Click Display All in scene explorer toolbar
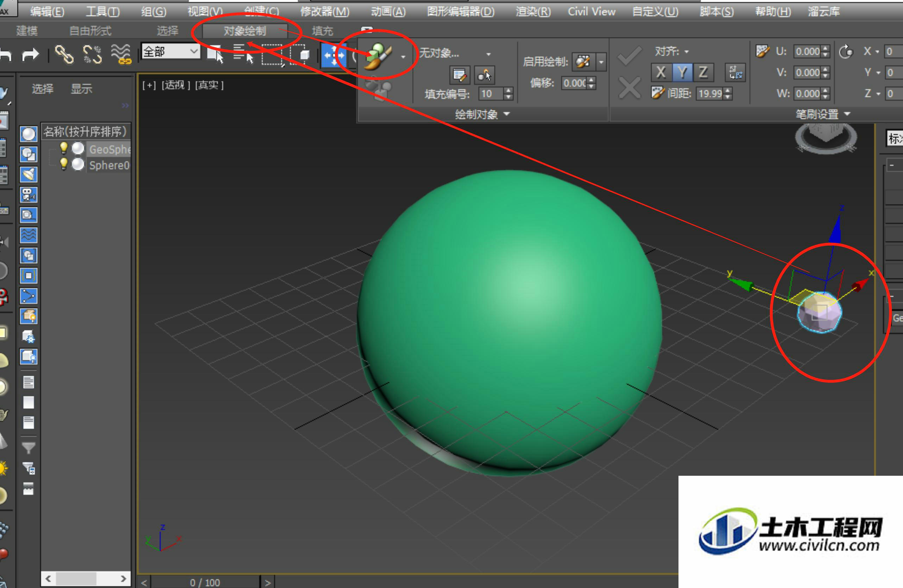 pyautogui.click(x=29, y=382)
